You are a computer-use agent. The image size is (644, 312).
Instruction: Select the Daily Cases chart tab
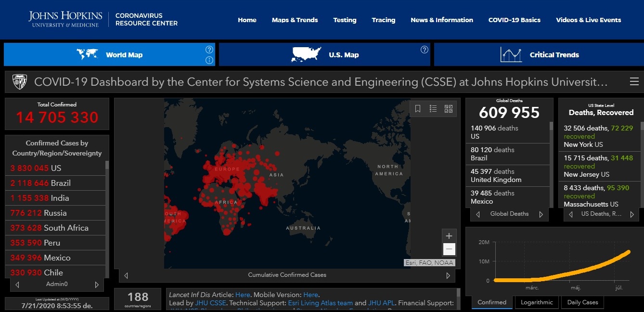(582, 302)
